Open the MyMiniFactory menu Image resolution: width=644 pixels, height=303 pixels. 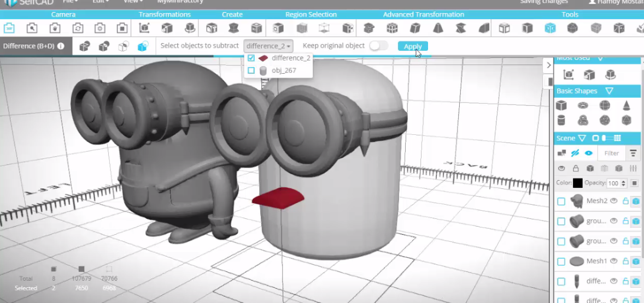tap(180, 2)
